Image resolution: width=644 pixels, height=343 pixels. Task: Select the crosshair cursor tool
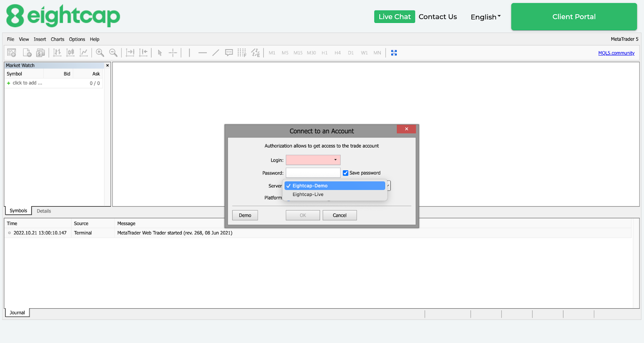coord(173,53)
